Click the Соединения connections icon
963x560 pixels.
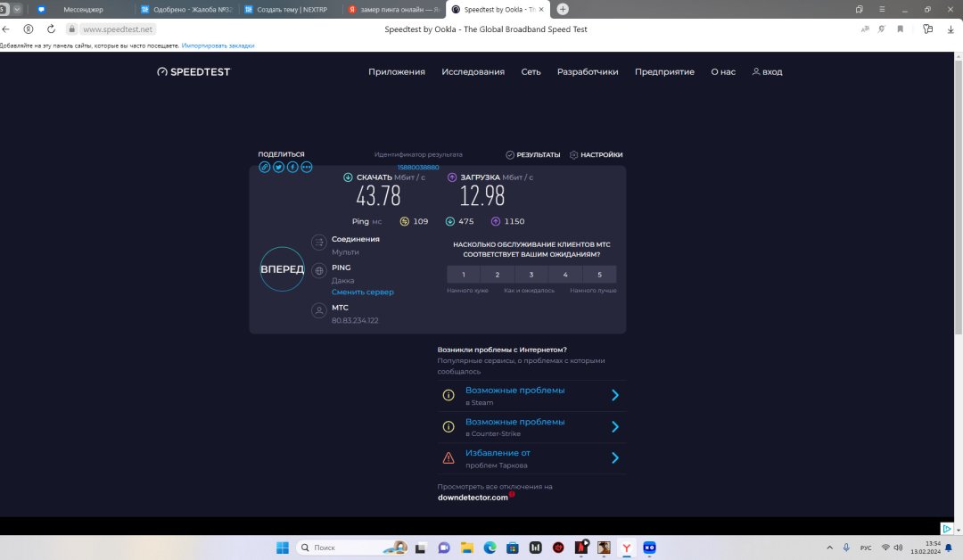click(318, 243)
